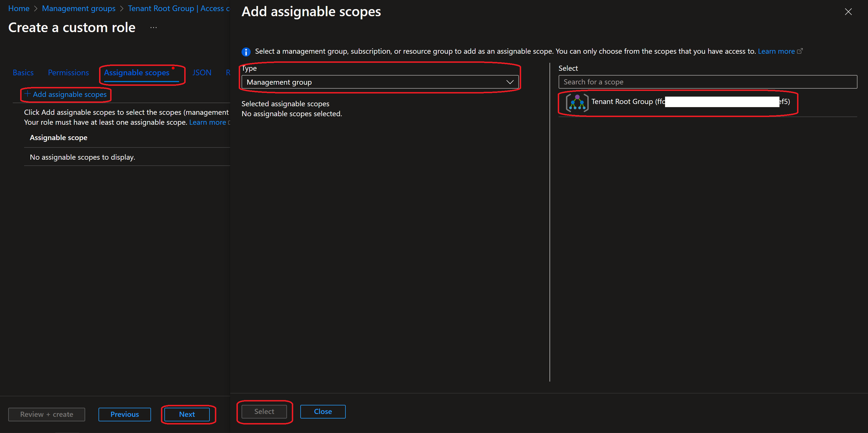Switch to the Permissions tab
Viewport: 868px width, 433px height.
pos(68,72)
